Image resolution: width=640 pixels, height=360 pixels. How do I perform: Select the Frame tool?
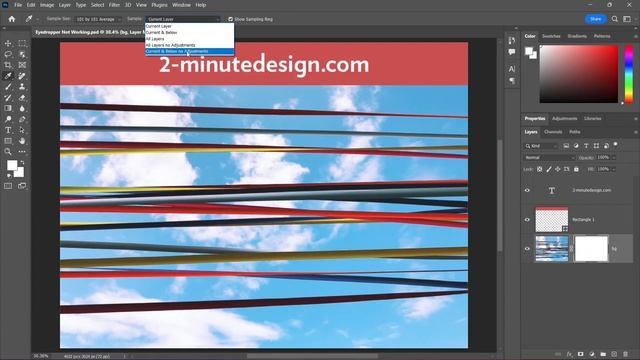[22, 65]
